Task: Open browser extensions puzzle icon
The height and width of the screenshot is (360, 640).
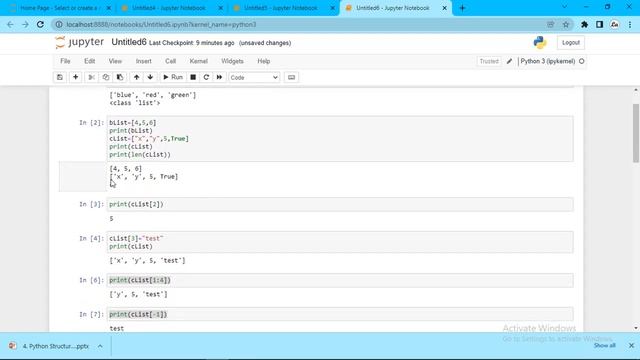Action: click(x=584, y=24)
